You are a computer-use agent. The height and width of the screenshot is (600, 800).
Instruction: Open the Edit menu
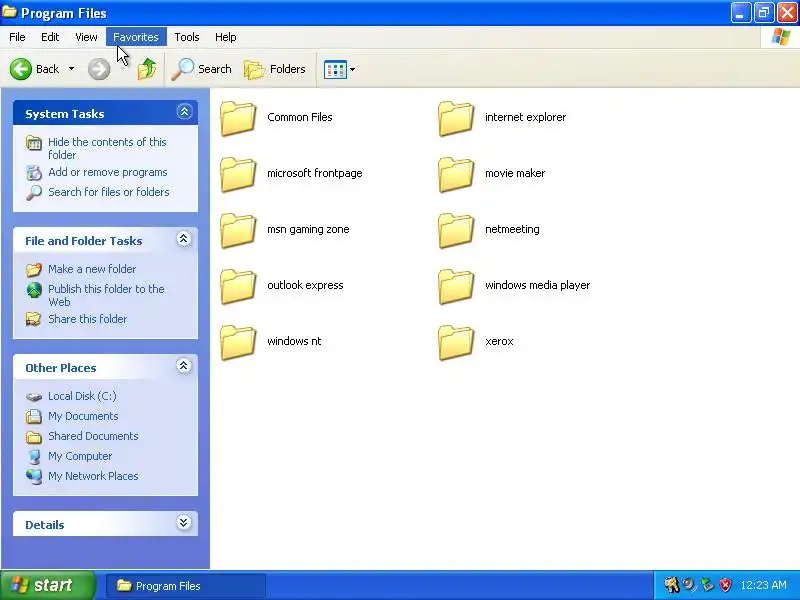point(50,37)
